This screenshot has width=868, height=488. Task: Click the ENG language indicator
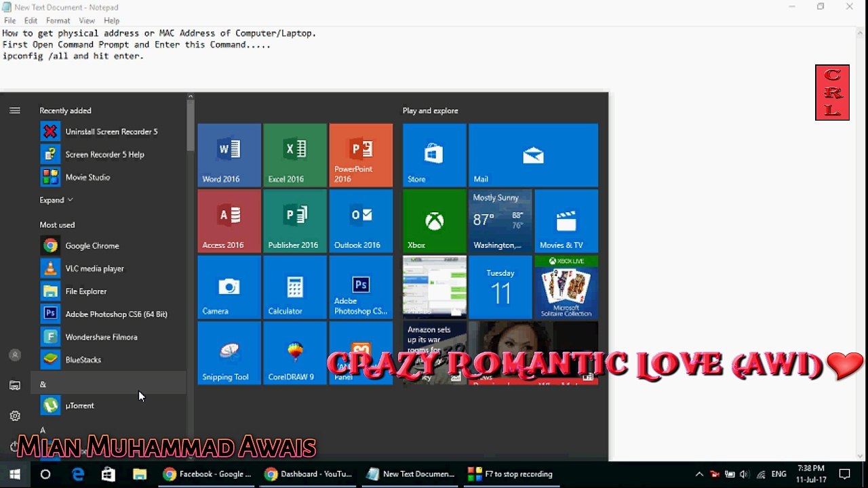pos(779,474)
